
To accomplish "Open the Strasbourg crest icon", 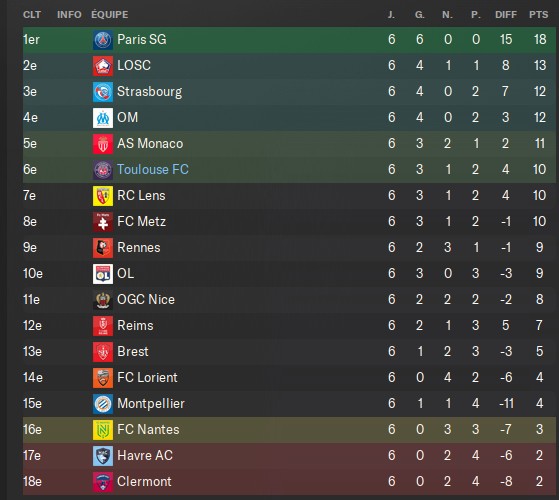I will 103,92.
